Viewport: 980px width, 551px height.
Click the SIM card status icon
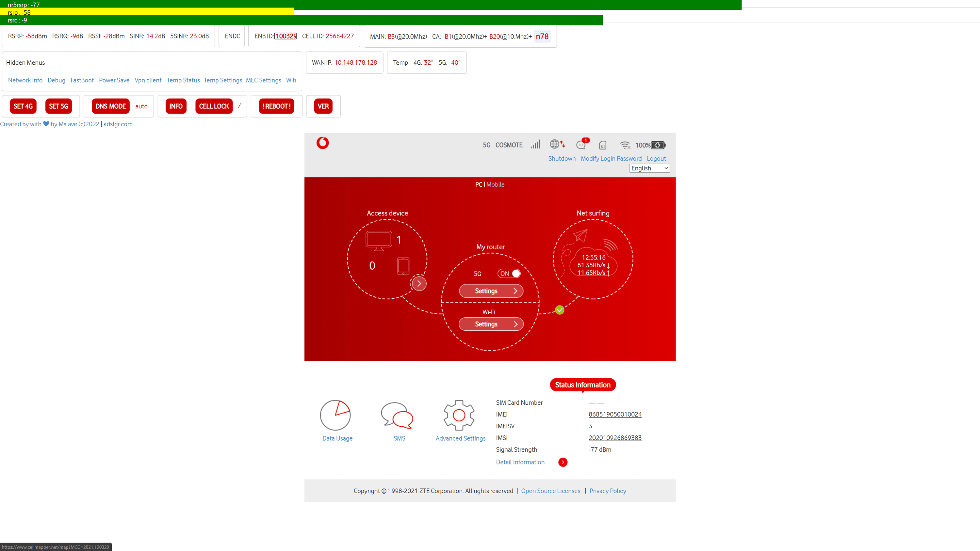tap(603, 145)
